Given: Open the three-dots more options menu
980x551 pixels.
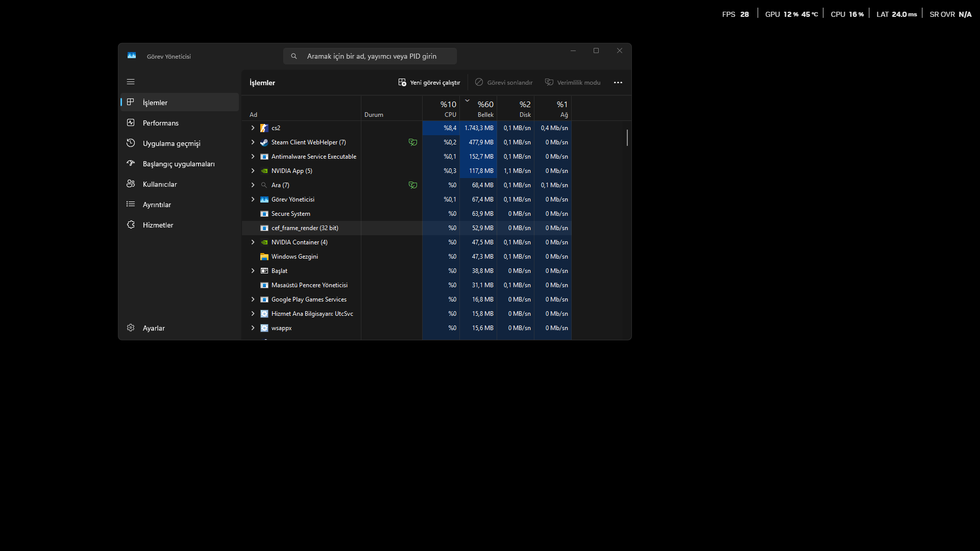Looking at the screenshot, I should (x=618, y=83).
